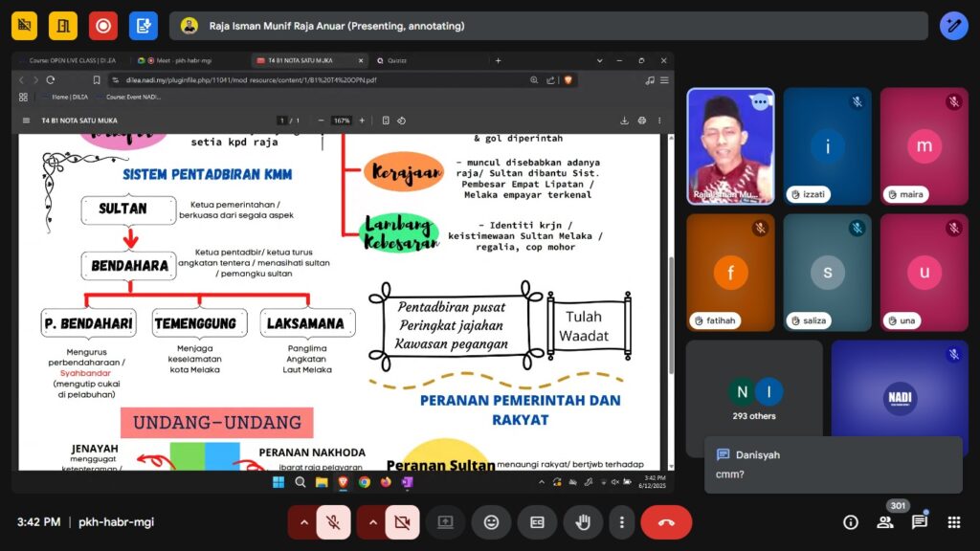Click the music playlist icon in the browser

click(x=650, y=80)
